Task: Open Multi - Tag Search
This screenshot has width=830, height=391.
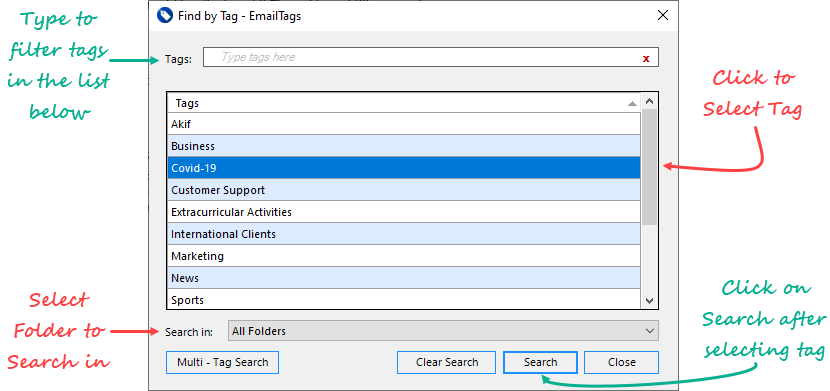Action: pos(222,362)
